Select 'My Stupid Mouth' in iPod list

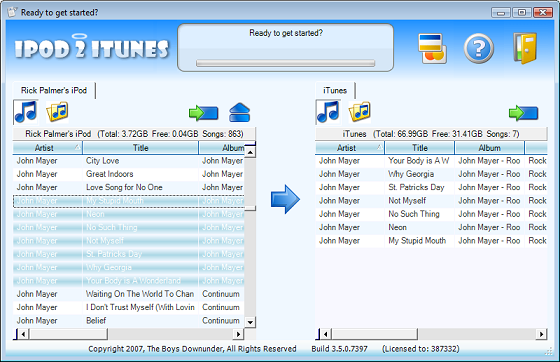[x=129, y=201]
